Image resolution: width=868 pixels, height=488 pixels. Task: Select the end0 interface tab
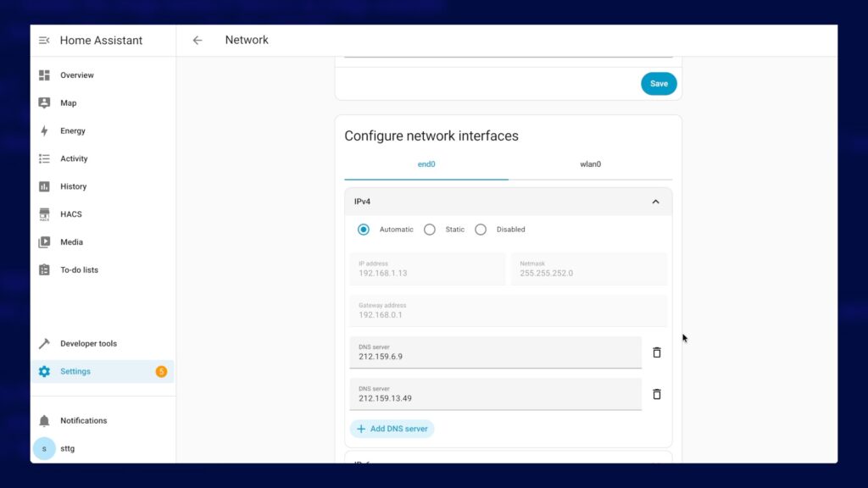[426, 164]
